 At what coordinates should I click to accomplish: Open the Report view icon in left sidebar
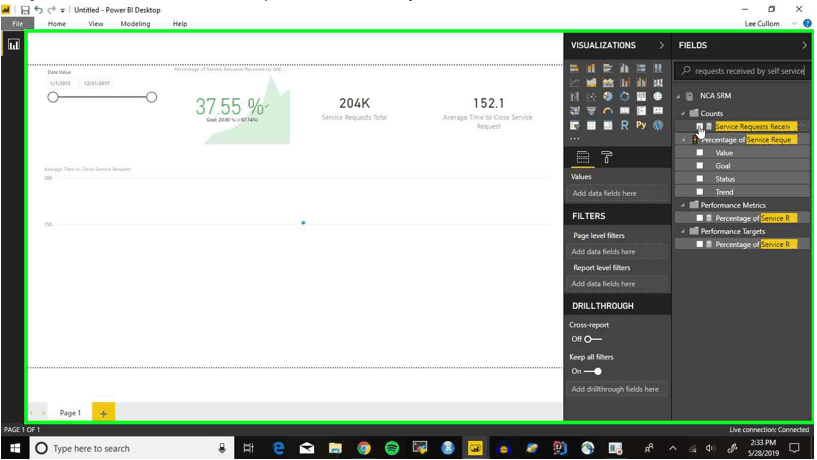coord(14,45)
